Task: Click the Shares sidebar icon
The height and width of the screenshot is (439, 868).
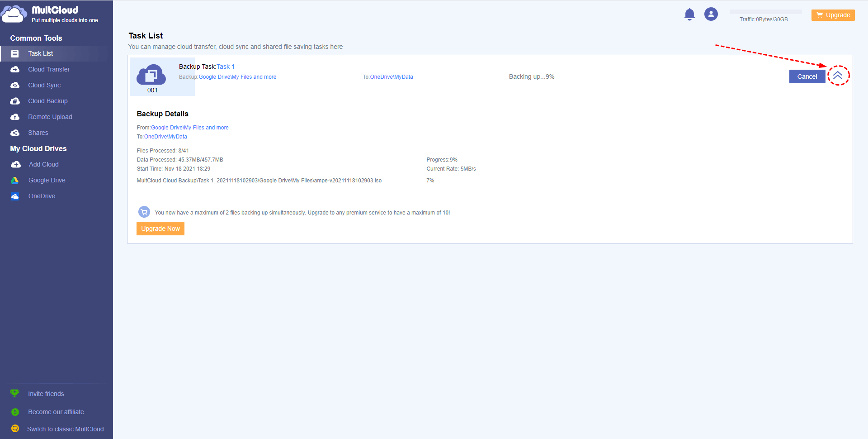Action: point(15,133)
